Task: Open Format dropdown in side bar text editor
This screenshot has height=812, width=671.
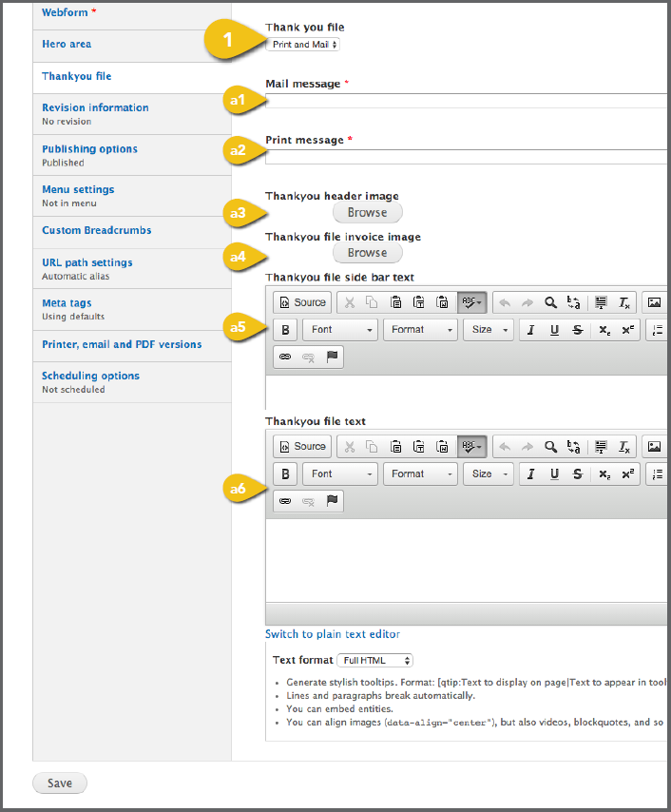Action: [x=420, y=330]
